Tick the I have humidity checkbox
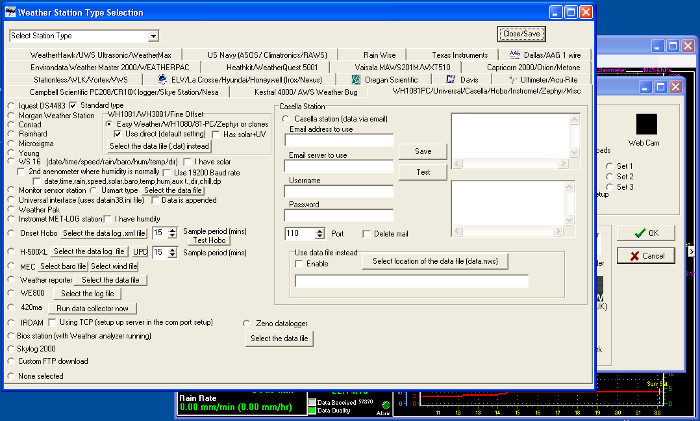Screen dimensions: 700x421 108,219
